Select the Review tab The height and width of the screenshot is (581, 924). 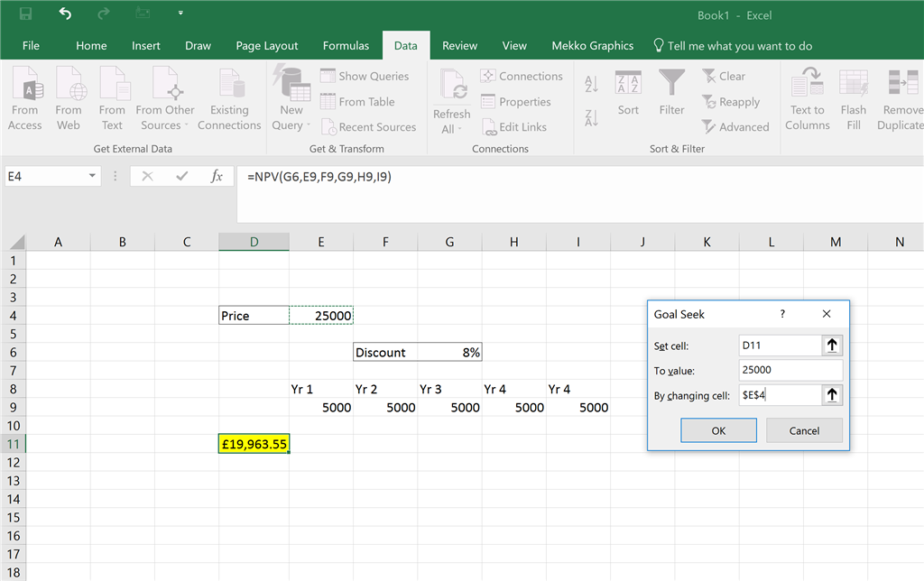[x=459, y=45]
